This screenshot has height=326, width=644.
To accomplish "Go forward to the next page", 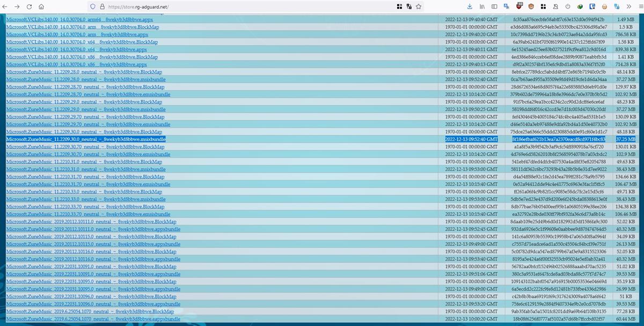I will [18, 6].
